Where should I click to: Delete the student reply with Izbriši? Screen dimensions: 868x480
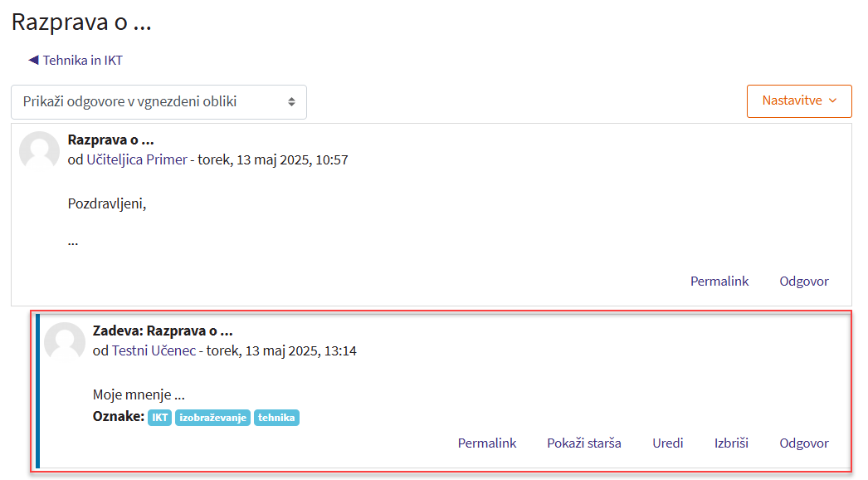point(731,443)
